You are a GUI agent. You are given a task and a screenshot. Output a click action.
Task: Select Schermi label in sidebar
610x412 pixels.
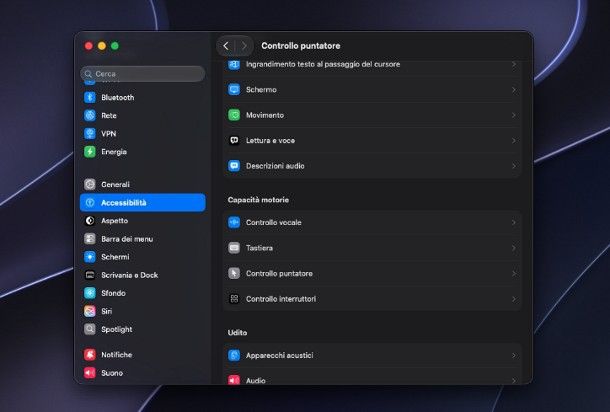115,257
